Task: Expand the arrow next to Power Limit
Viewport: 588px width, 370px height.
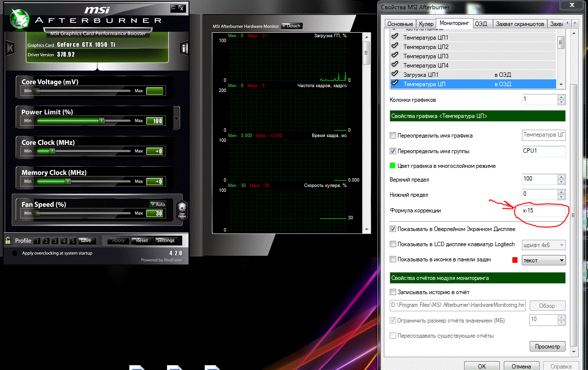Action: (176, 118)
